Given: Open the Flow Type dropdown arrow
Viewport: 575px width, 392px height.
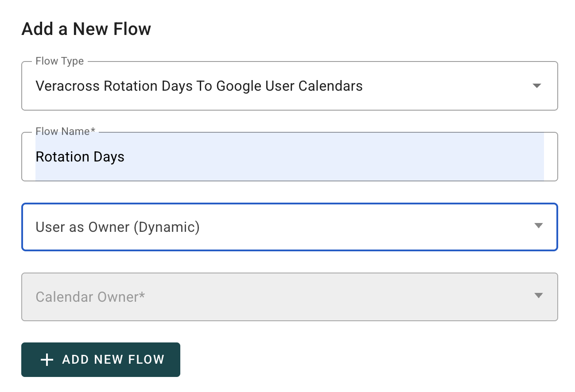Looking at the screenshot, I should [x=537, y=86].
